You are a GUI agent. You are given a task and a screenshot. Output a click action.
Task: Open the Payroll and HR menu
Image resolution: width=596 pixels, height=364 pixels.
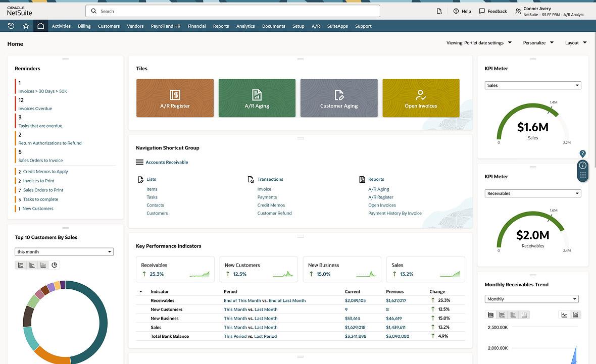pyautogui.click(x=166, y=26)
